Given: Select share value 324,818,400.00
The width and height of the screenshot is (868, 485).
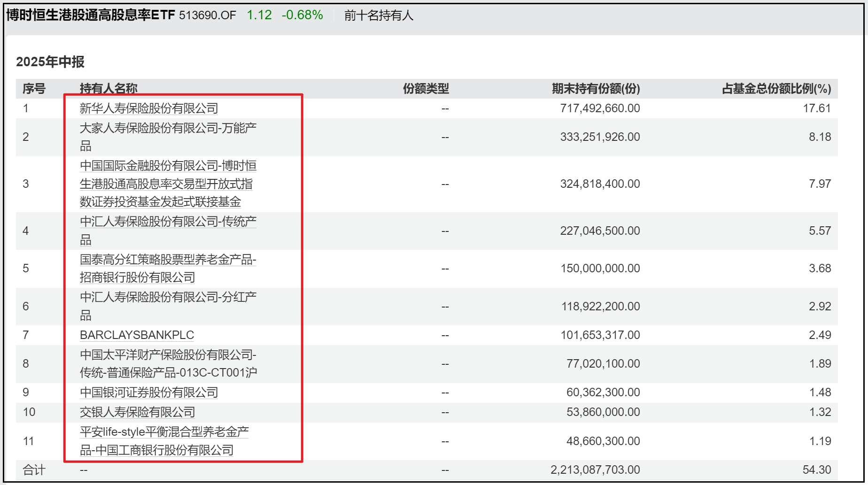Looking at the screenshot, I should pyautogui.click(x=600, y=184).
